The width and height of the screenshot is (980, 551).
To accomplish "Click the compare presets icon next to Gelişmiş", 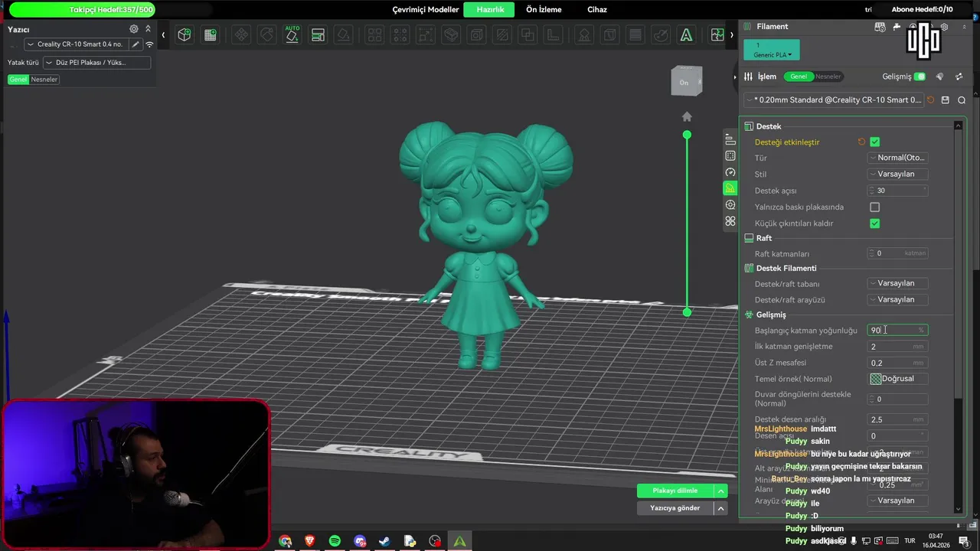I will [939, 77].
